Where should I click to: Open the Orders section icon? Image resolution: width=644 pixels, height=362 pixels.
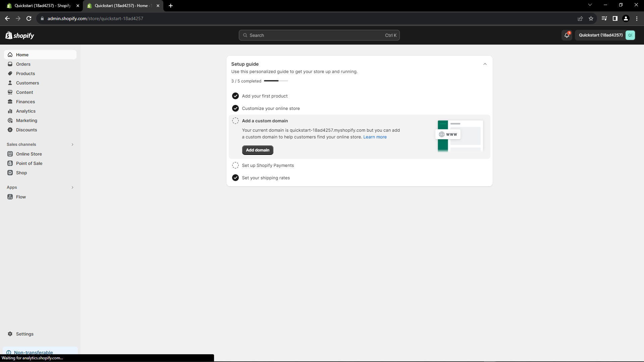point(10,64)
